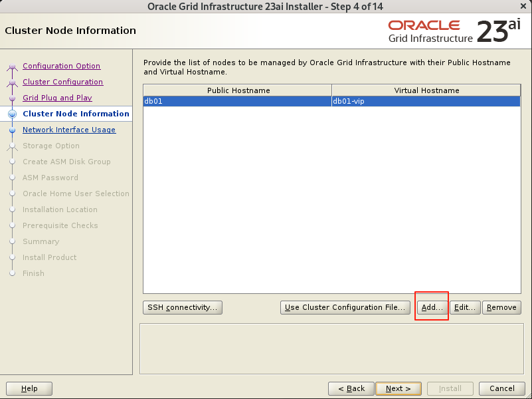532x399 pixels.
Task: Open Network Interface Usage step link
Action: [69, 130]
